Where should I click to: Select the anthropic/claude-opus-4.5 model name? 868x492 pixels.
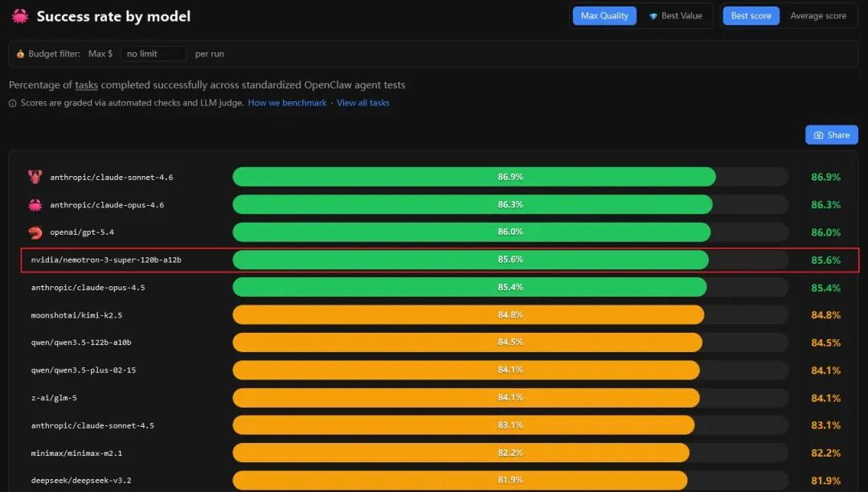pos(88,288)
